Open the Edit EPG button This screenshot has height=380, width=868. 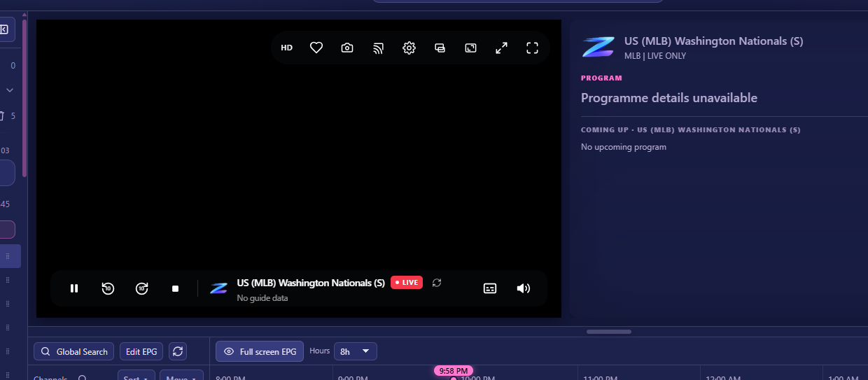[142, 351]
